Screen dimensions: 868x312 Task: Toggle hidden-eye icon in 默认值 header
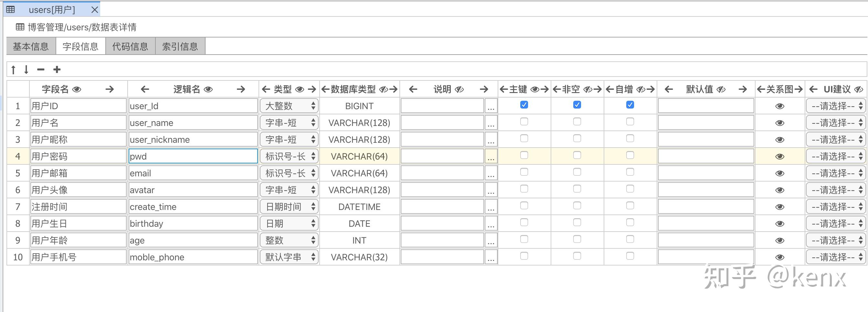721,89
